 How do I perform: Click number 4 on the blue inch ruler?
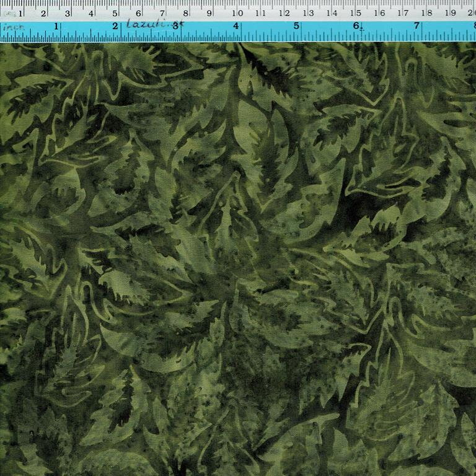pos(236,26)
